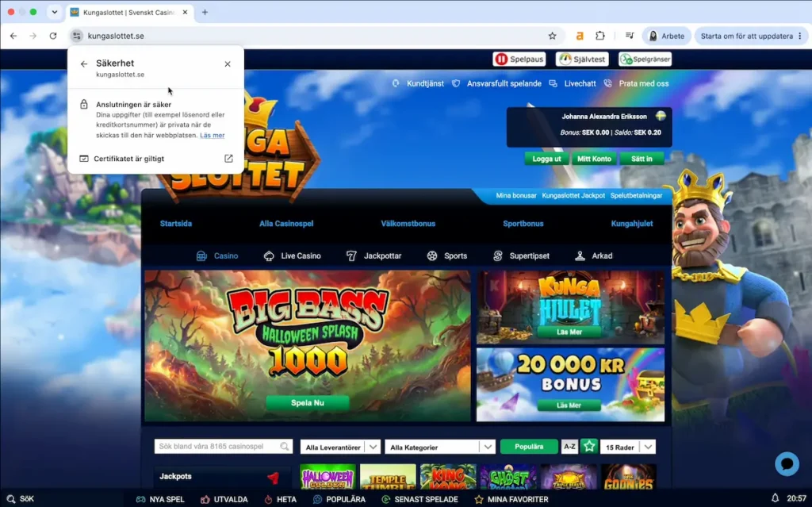Viewport: 812px width, 507px height.
Task: Click the Spelpaus button
Action: coord(519,59)
